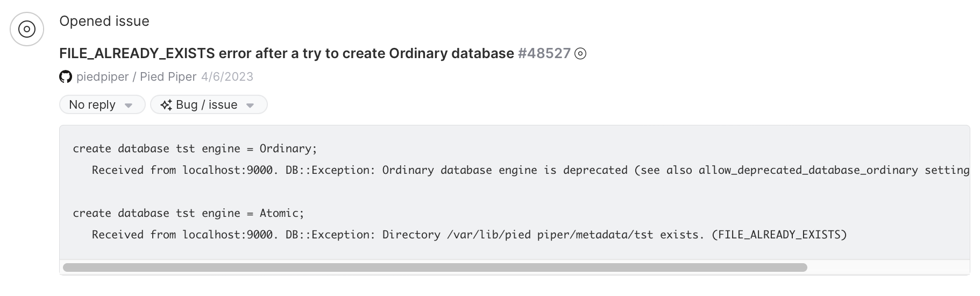980x296 pixels.
Task: Click the 'engine = Ordinary' code line
Action: click(x=195, y=149)
